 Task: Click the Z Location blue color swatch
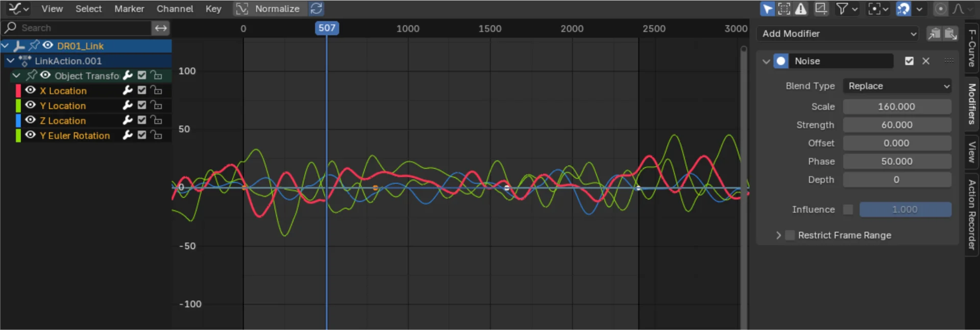tap(18, 121)
